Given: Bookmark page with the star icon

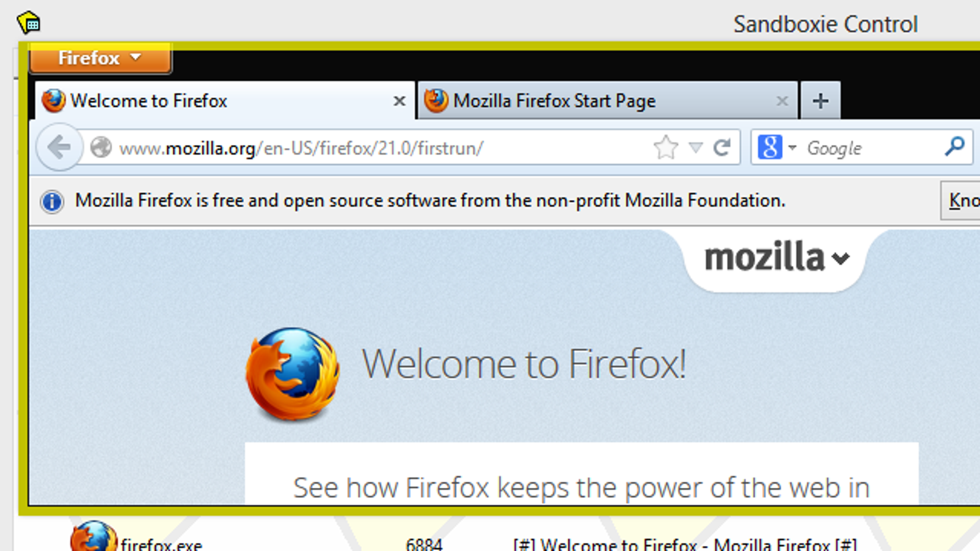Looking at the screenshot, I should [x=665, y=148].
